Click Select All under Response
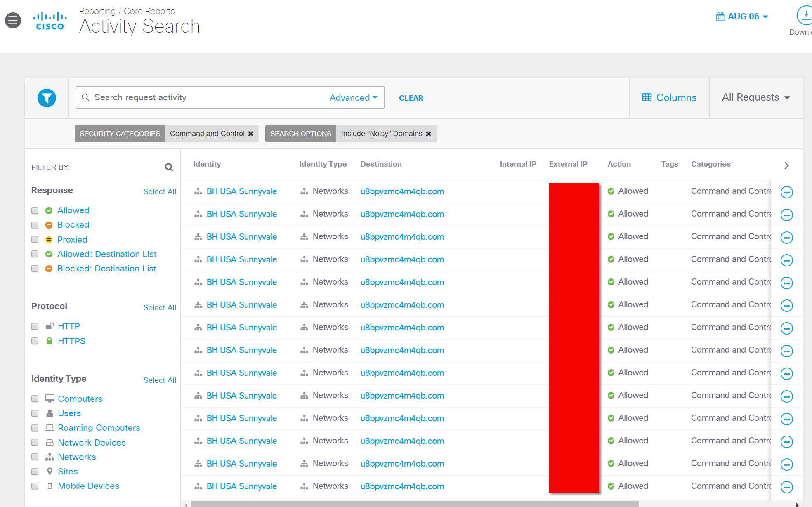Screen dimensions: 812x507 tap(159, 191)
